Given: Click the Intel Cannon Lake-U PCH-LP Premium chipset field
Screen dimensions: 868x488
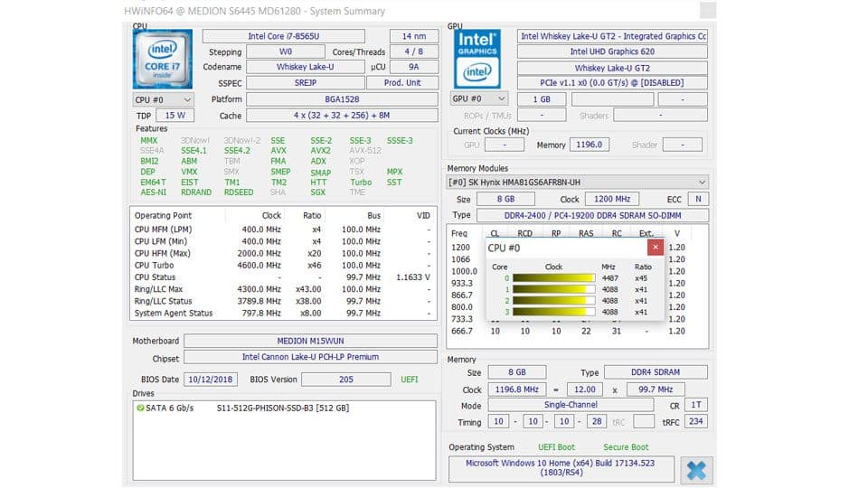Looking at the screenshot, I should tap(310, 357).
